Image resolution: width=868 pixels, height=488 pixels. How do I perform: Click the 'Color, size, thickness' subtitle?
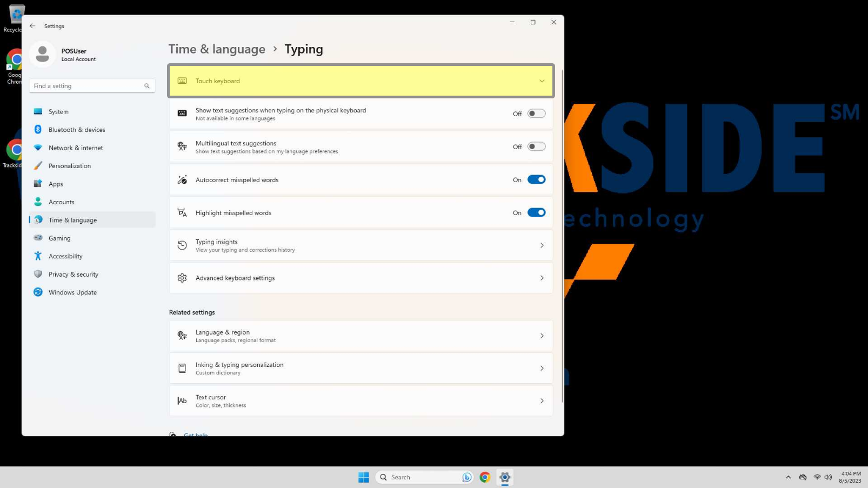coord(221,405)
